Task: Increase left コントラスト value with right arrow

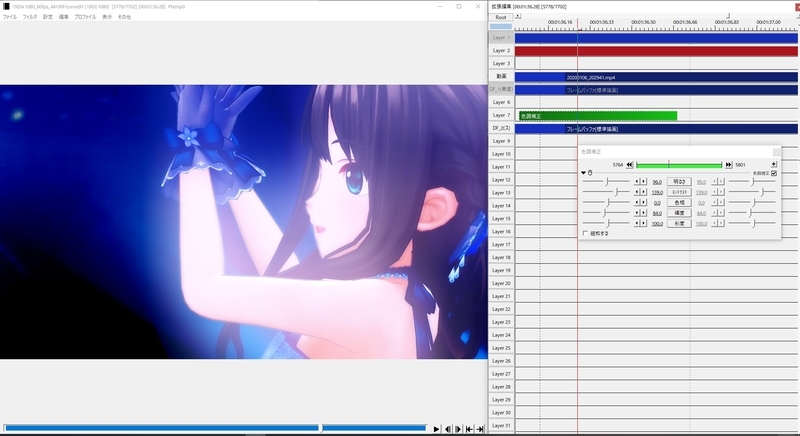Action: [x=643, y=192]
